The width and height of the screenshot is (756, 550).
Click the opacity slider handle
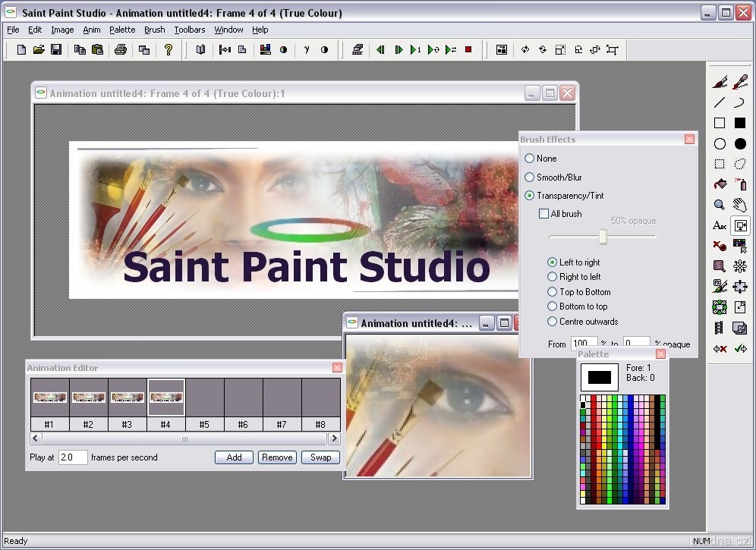pyautogui.click(x=603, y=237)
